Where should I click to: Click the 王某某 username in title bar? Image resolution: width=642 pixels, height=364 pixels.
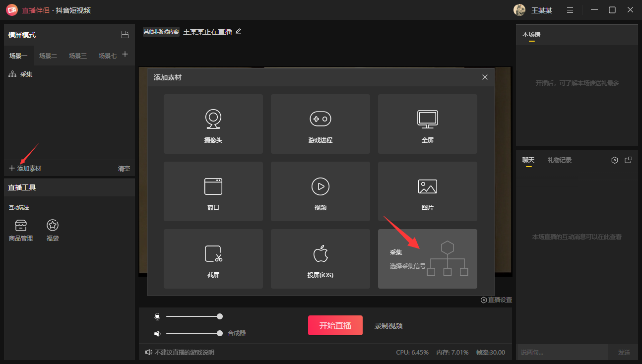(x=542, y=10)
